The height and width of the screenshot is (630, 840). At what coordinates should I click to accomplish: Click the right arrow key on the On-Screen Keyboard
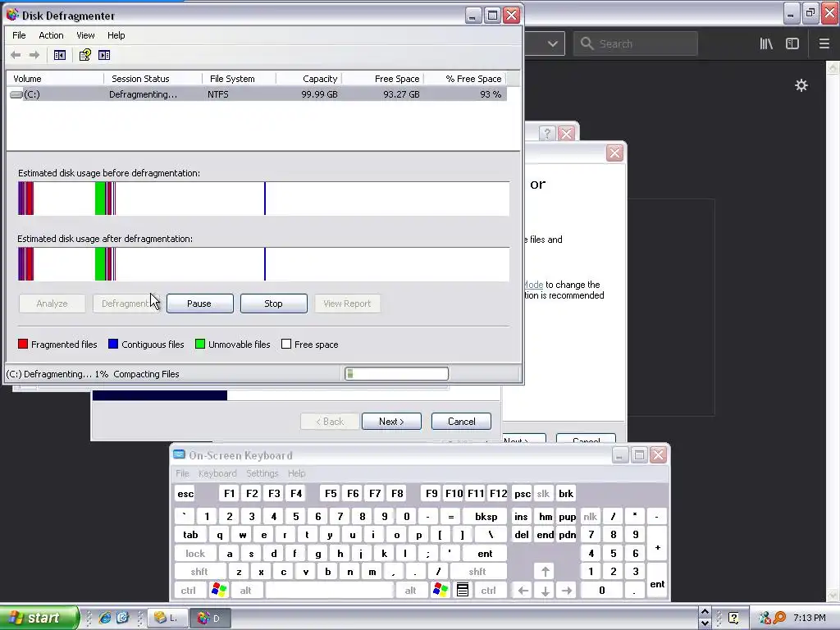pos(567,591)
